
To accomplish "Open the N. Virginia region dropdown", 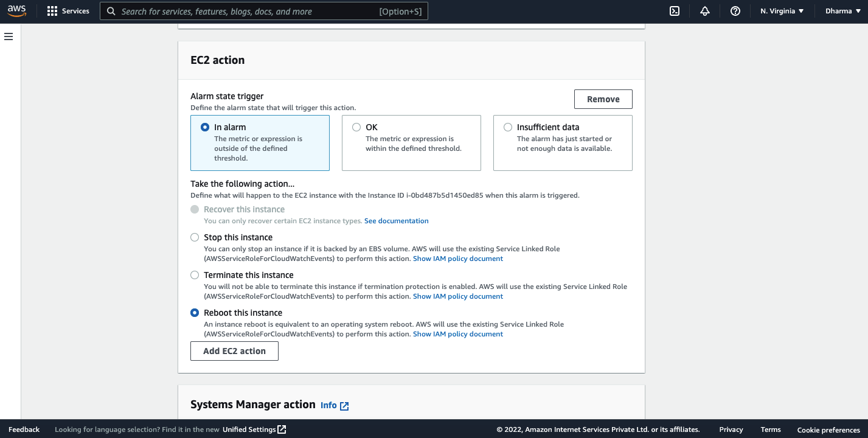I will [782, 11].
